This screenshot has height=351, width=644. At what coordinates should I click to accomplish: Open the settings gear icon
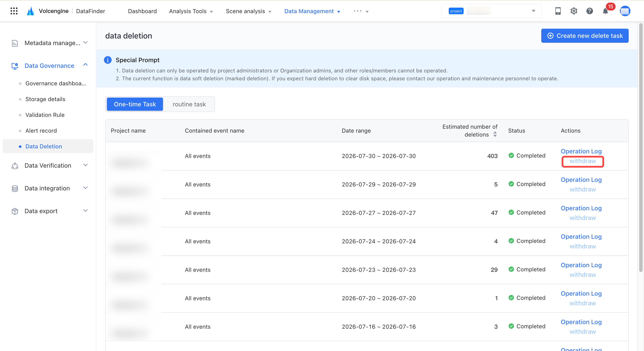click(574, 11)
